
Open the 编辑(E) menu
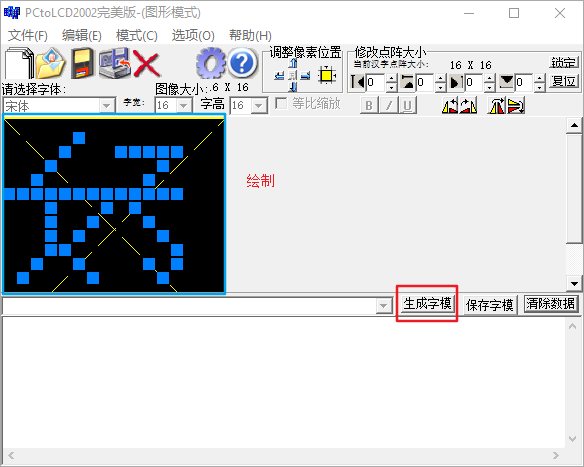point(82,36)
